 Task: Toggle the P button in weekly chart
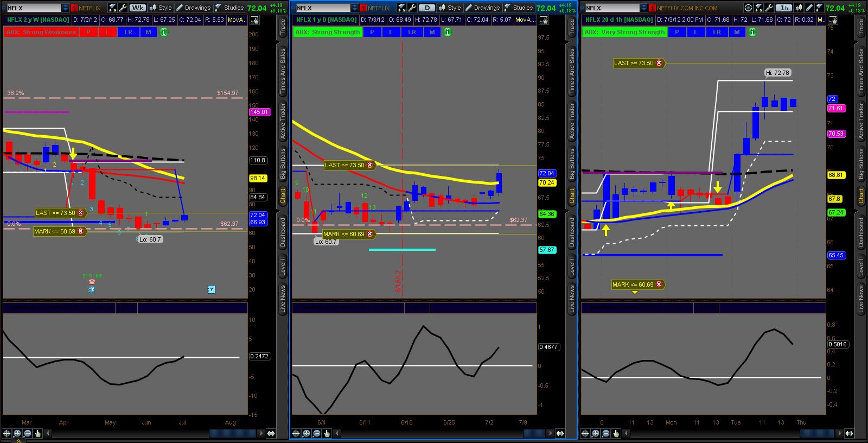tap(88, 32)
